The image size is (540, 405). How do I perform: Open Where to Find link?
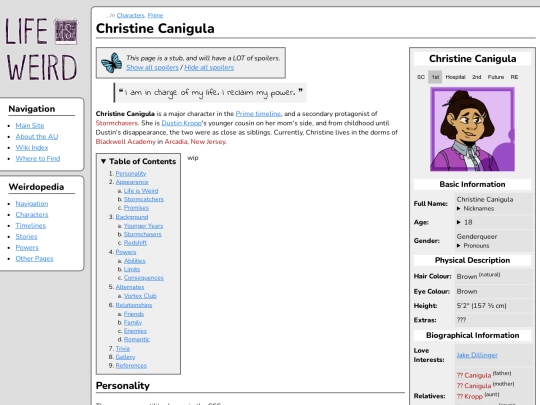click(x=38, y=158)
